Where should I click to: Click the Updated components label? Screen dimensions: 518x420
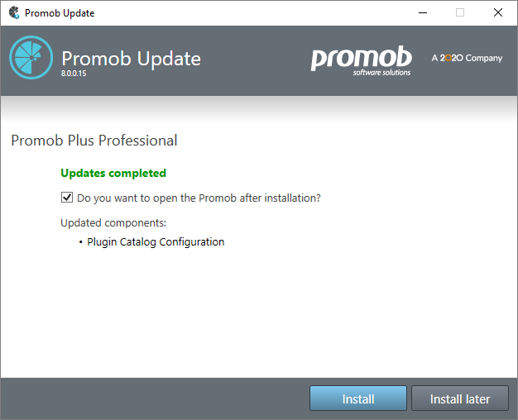113,223
